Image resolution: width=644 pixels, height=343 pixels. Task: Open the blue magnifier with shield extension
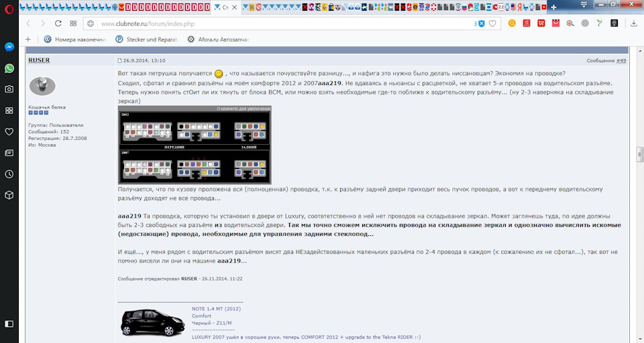[570, 23]
